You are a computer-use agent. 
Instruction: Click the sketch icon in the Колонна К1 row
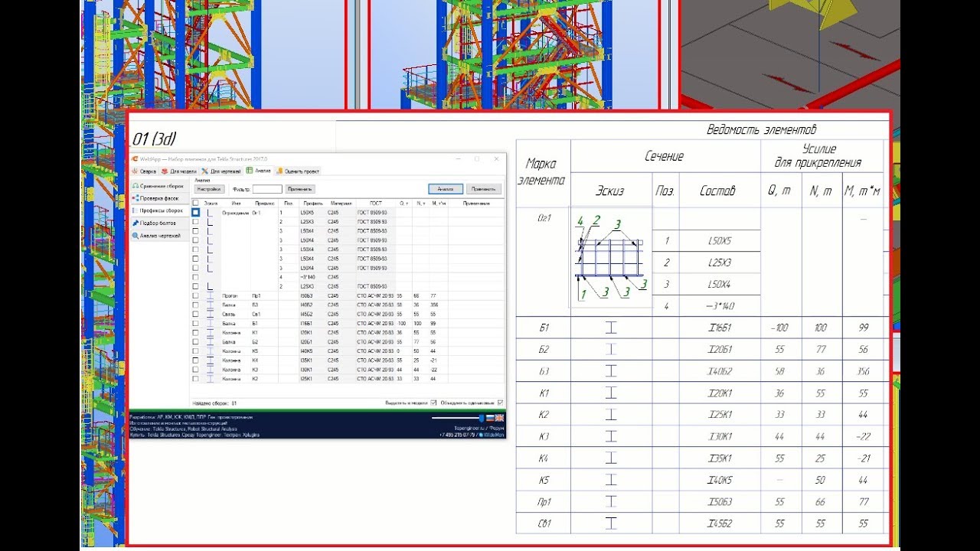pyautogui.click(x=210, y=332)
